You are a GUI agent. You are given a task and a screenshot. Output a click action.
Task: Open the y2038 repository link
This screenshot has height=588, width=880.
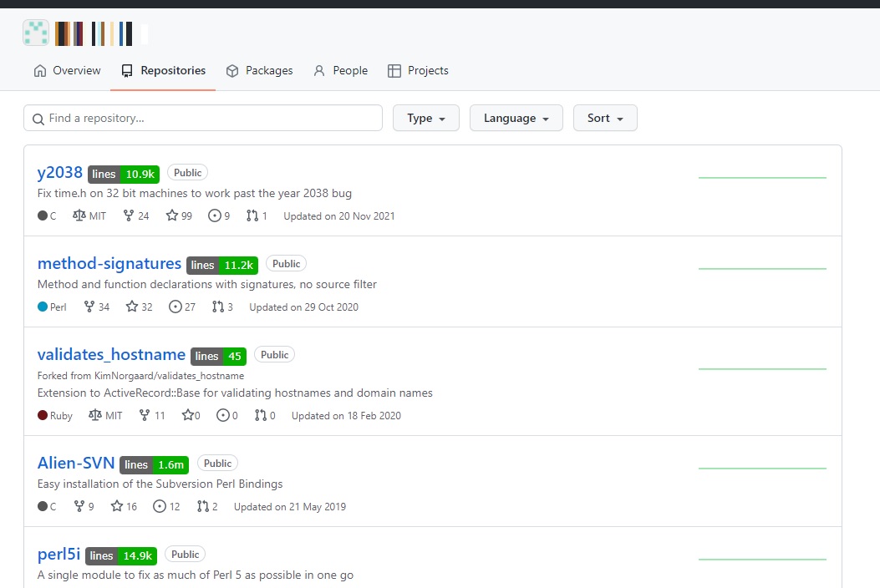click(60, 172)
